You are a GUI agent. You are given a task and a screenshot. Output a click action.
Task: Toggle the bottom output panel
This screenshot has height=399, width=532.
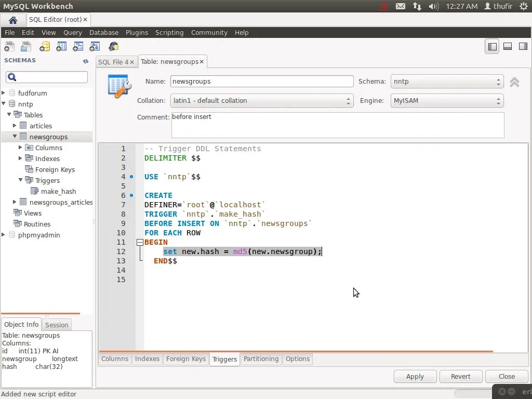tap(508, 46)
